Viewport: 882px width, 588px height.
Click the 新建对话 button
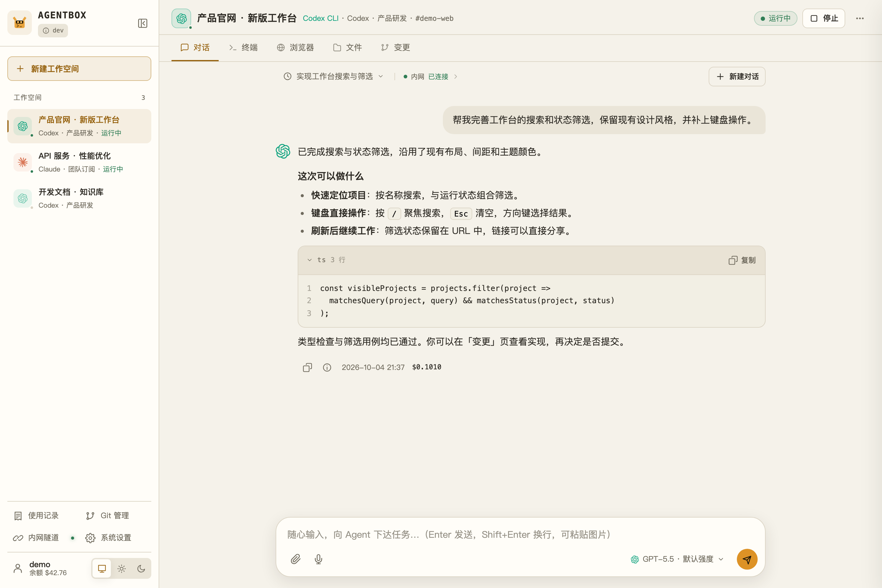coord(737,77)
